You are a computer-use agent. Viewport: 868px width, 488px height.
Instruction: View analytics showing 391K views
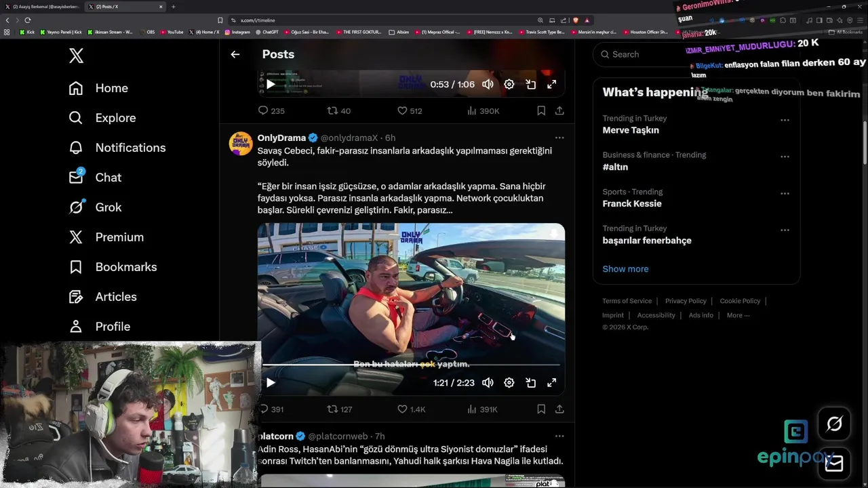click(483, 409)
